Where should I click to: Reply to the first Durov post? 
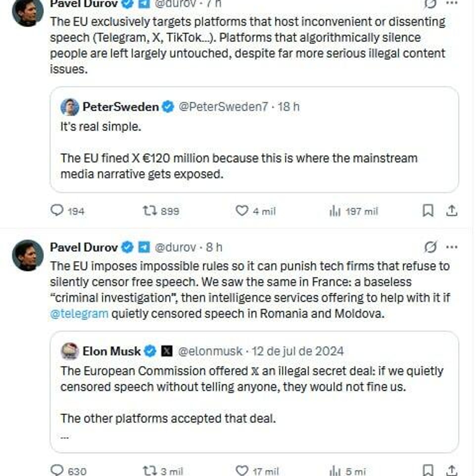click(x=57, y=211)
